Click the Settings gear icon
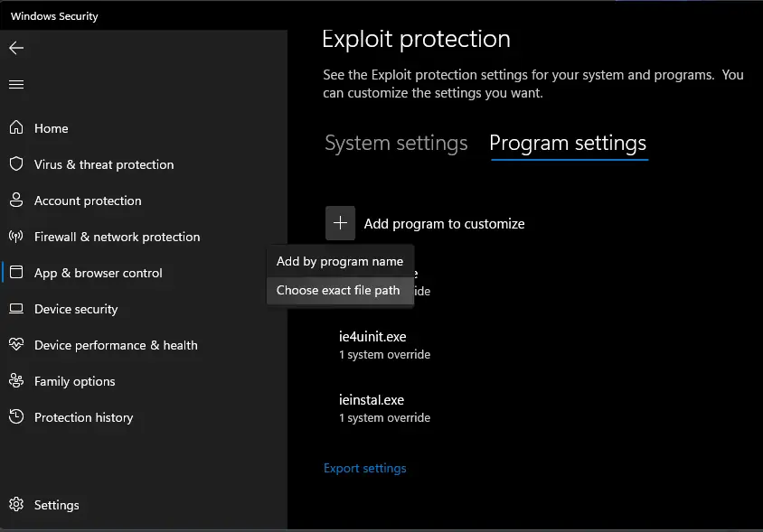Screen dimensions: 763x532 pos(16,504)
